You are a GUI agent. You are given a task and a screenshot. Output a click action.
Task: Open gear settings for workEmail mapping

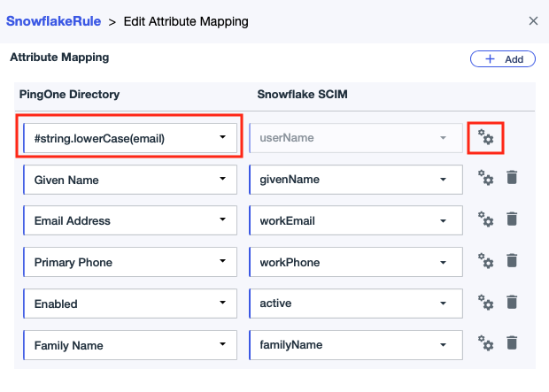pyautogui.click(x=485, y=219)
